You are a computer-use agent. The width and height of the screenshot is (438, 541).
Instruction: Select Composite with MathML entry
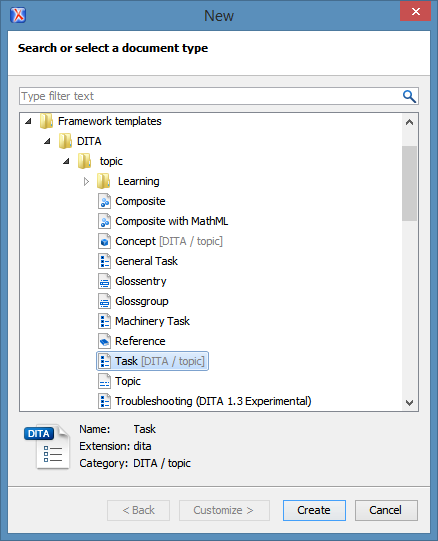click(172, 221)
